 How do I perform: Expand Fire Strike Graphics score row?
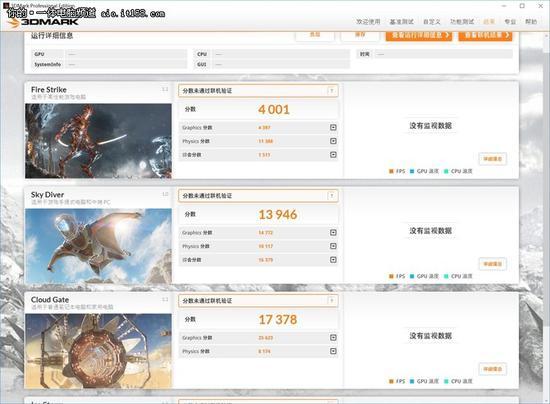click(333, 127)
